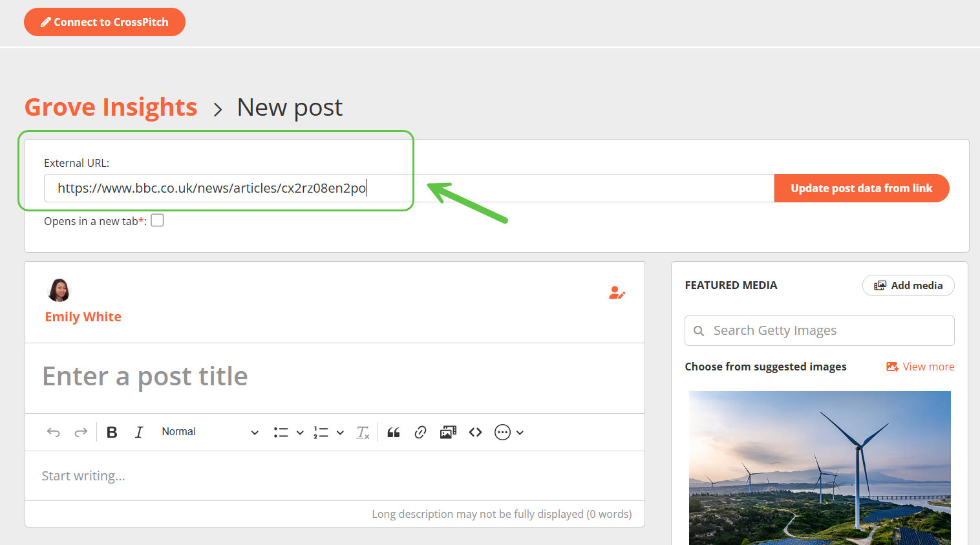Viewport: 980px width, 545px height.
Task: Toggle bold formatting
Action: coord(112,432)
